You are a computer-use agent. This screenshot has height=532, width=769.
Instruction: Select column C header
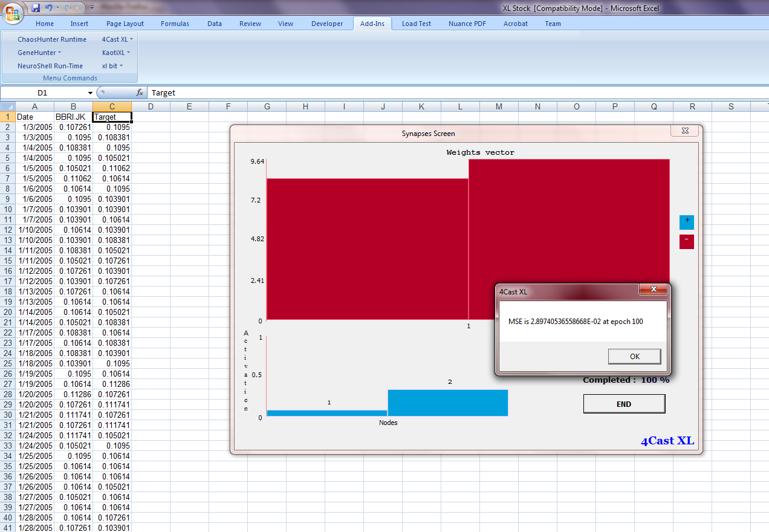[x=112, y=106]
